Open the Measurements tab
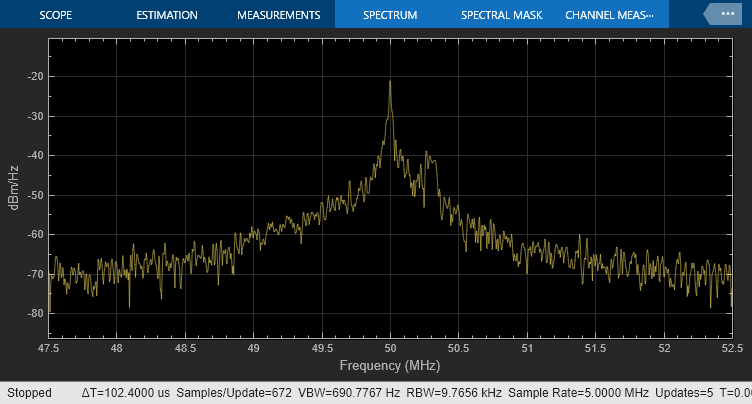This screenshot has width=752, height=404. 279,15
